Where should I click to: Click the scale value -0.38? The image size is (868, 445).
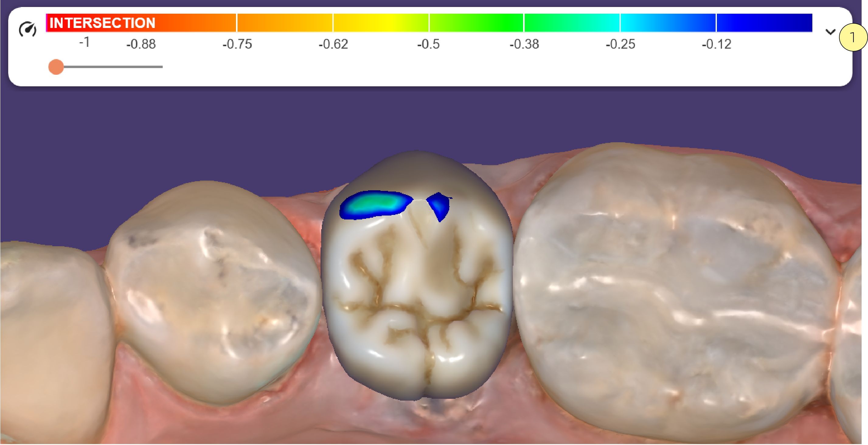(x=524, y=44)
